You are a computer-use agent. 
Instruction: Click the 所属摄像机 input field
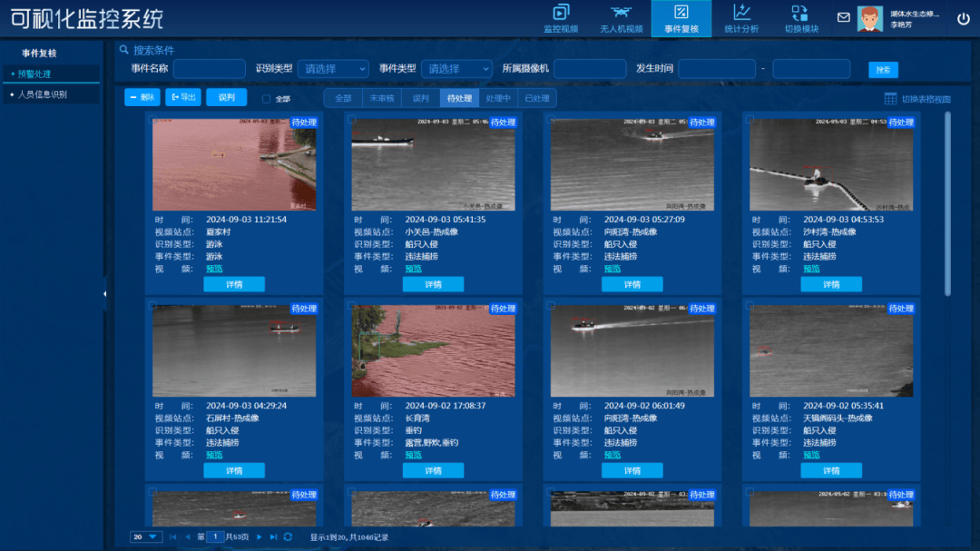590,69
